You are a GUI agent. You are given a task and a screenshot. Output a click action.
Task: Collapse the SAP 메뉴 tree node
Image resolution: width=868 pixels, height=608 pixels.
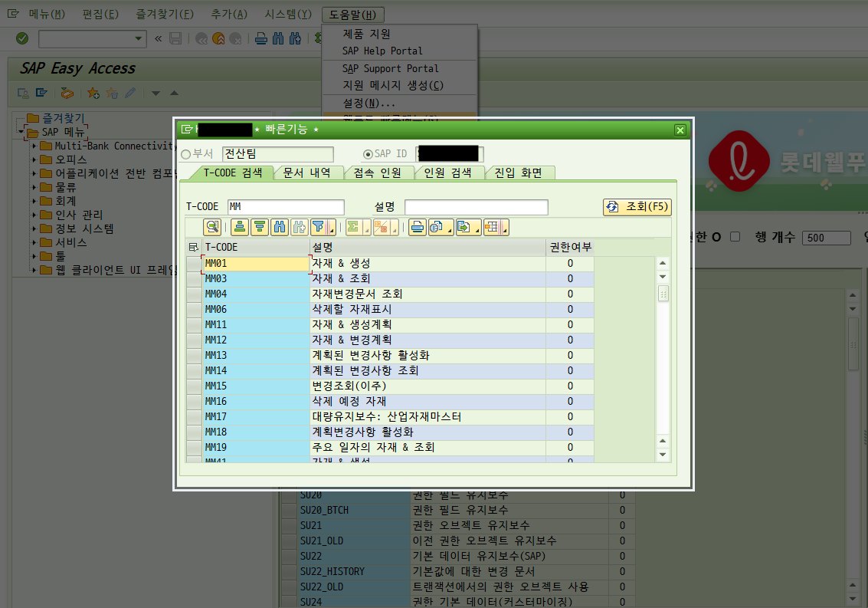[21, 132]
